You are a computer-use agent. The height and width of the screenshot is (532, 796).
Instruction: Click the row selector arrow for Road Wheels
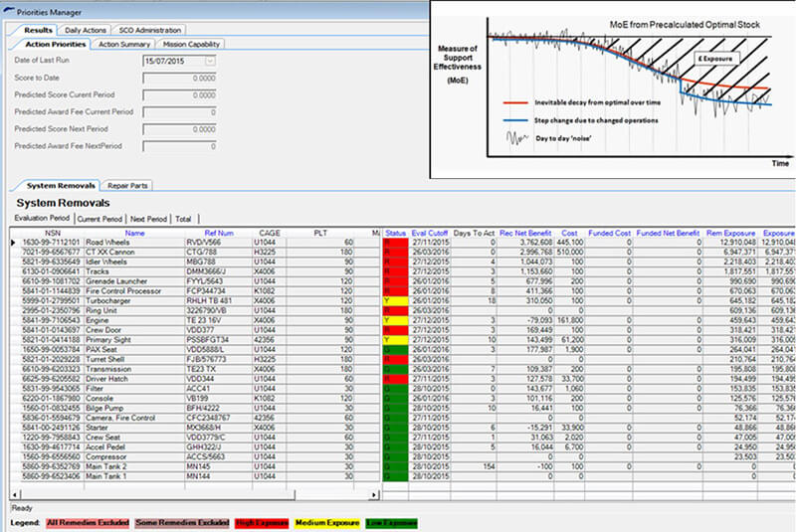(x=14, y=243)
